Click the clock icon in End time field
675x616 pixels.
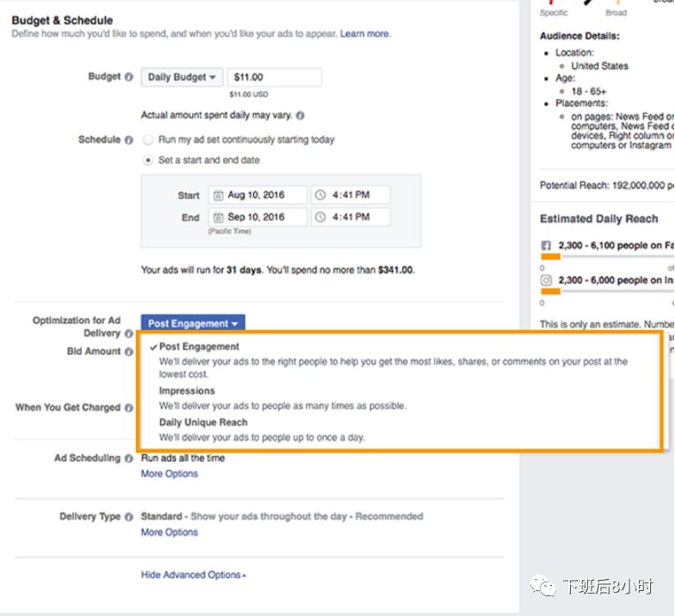point(320,217)
